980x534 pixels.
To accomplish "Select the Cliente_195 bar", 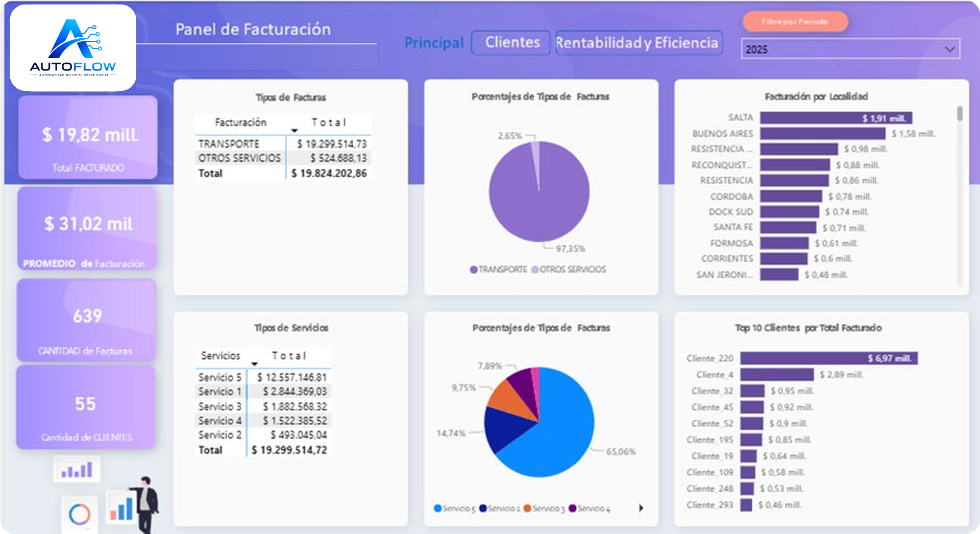I will coord(751,440).
